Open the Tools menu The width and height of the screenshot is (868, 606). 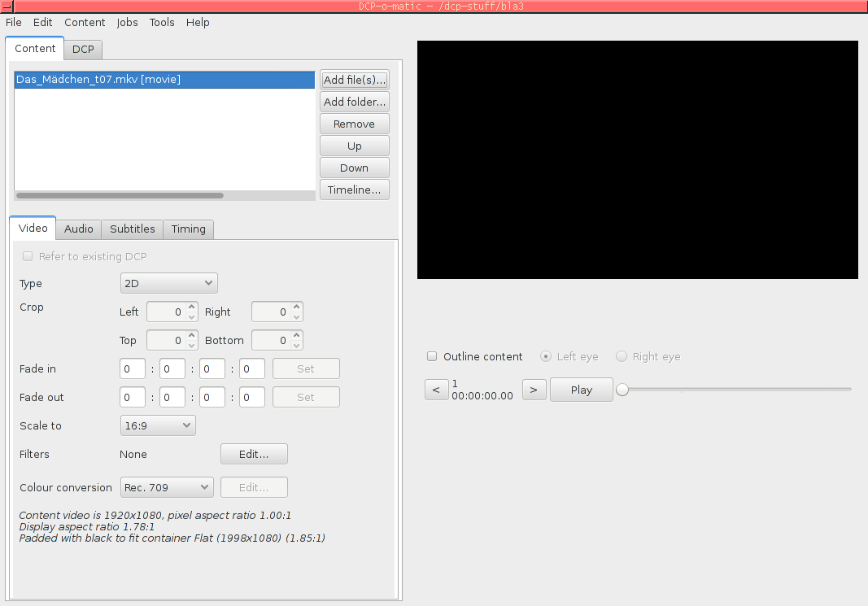tap(162, 22)
